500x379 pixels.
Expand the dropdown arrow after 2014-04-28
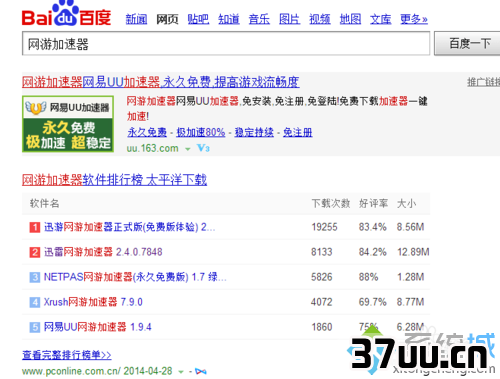click(181, 372)
